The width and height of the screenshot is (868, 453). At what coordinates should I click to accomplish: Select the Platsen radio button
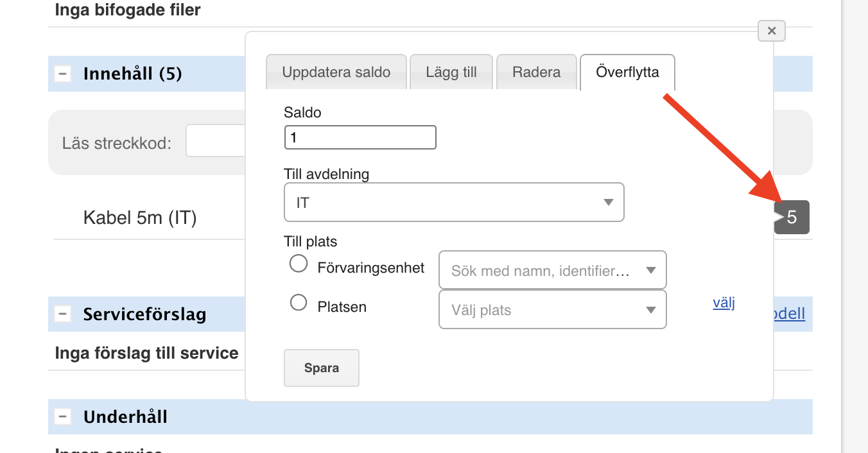click(x=299, y=302)
